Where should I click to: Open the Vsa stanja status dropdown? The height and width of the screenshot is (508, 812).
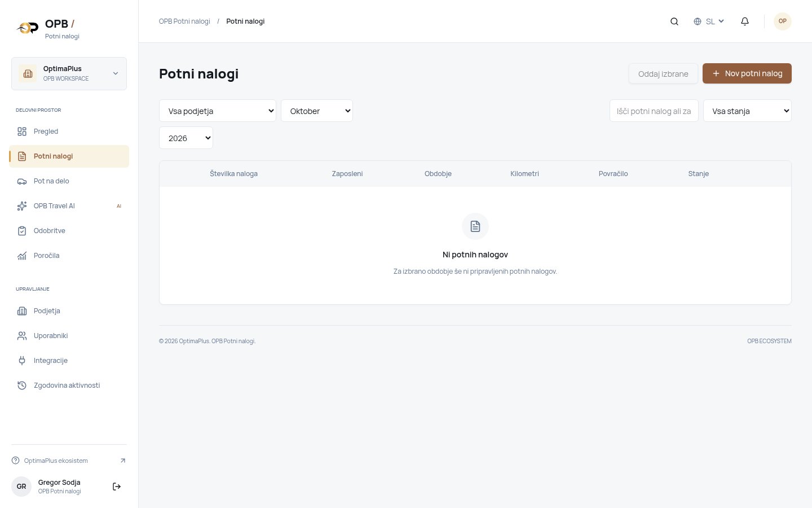click(x=747, y=111)
